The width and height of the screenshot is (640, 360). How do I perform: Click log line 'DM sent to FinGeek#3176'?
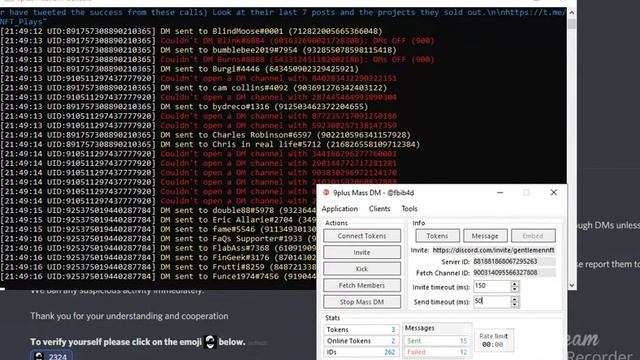238,258
